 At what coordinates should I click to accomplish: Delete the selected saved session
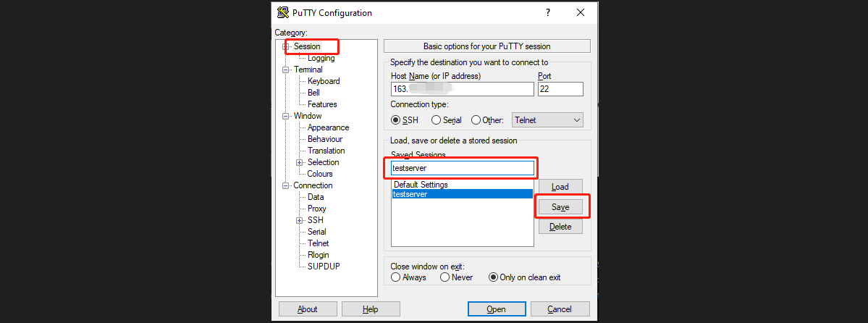pyautogui.click(x=560, y=227)
